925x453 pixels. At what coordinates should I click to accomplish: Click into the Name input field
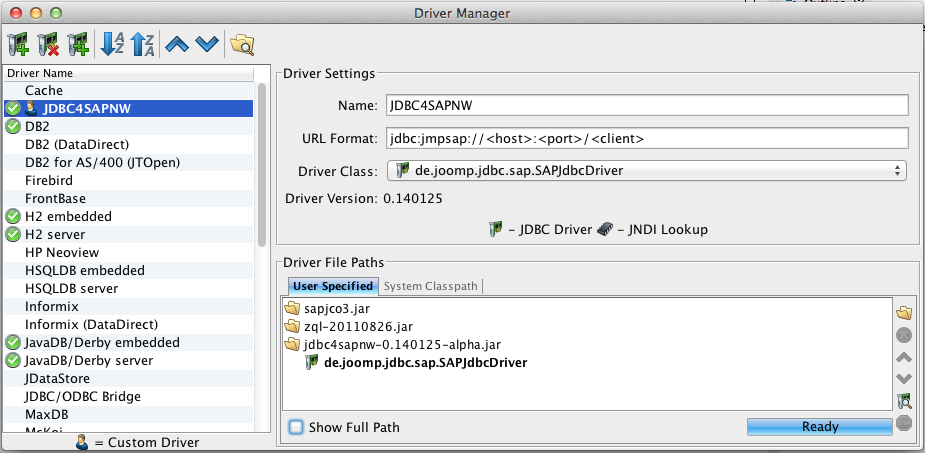pyautogui.click(x=647, y=106)
